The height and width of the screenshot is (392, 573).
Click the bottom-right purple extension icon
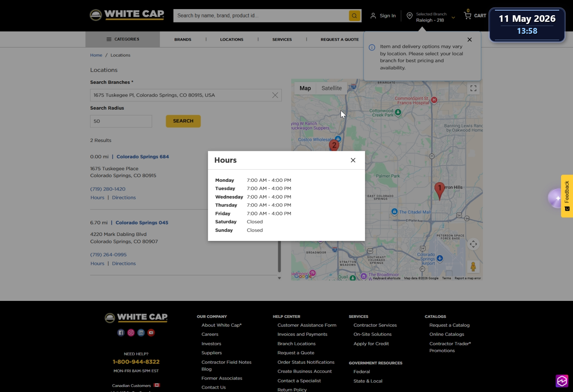click(x=562, y=381)
